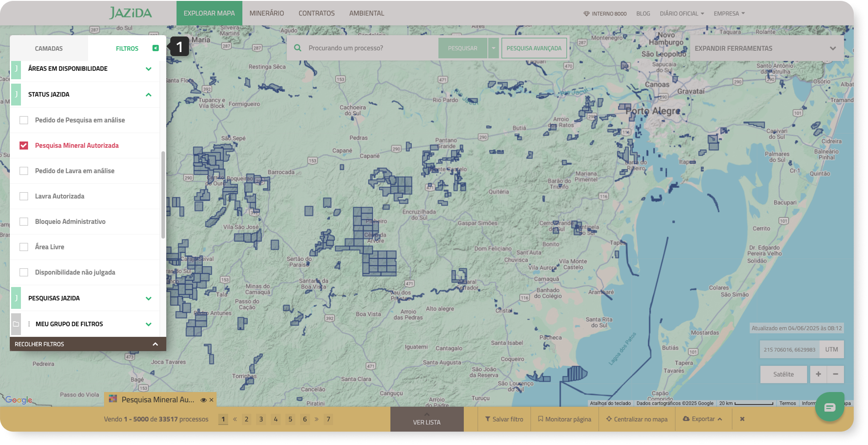Go to results page 4

pyautogui.click(x=276, y=419)
